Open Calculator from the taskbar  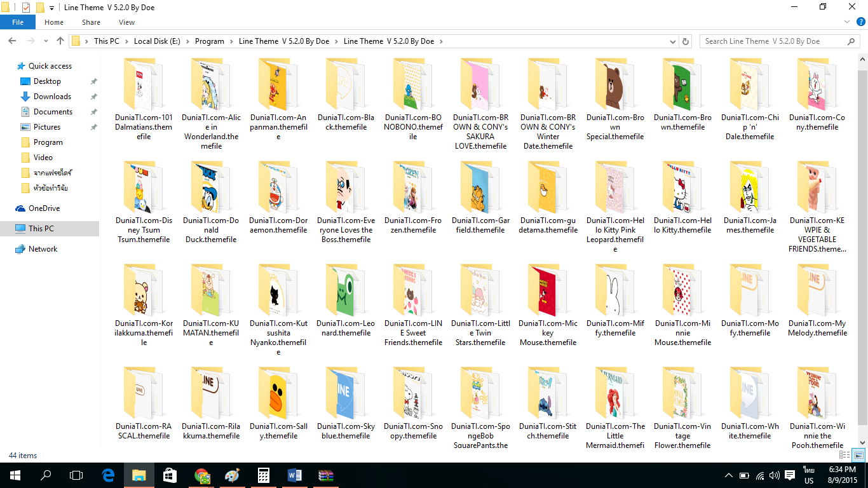(264, 475)
